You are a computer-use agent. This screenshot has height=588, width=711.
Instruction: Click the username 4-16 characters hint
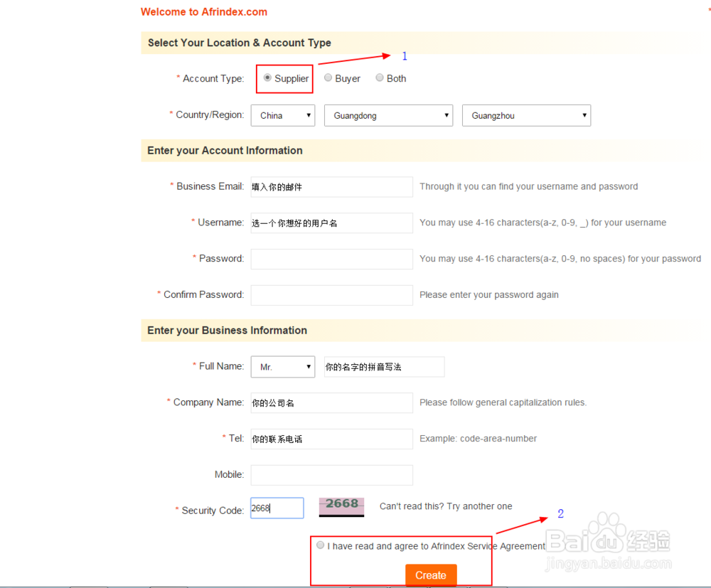542,223
